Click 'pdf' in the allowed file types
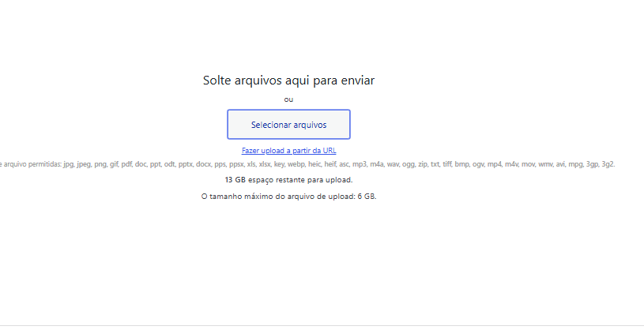Viewport: 644px width, 330px height. point(126,164)
